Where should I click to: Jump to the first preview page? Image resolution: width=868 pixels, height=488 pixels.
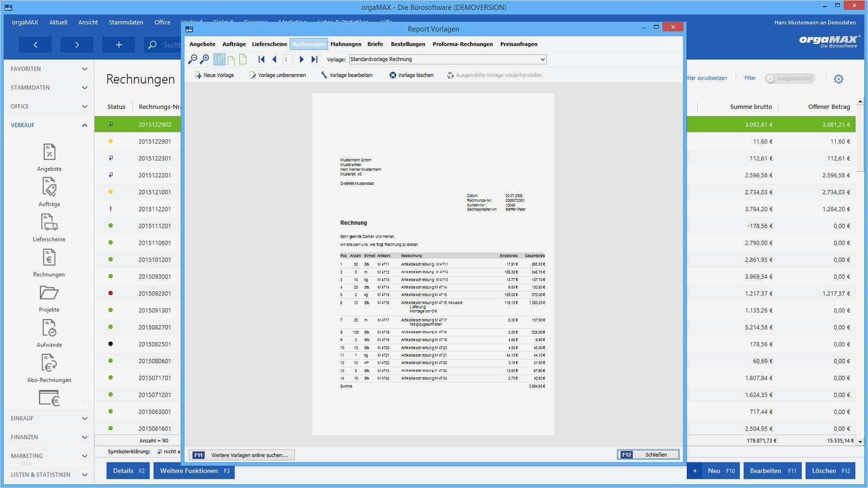[x=261, y=60]
